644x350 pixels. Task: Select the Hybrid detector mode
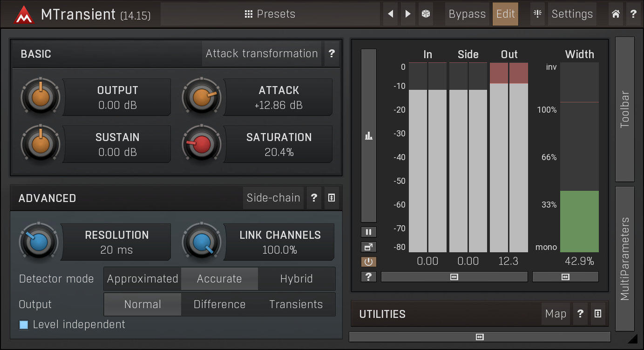[296, 279]
